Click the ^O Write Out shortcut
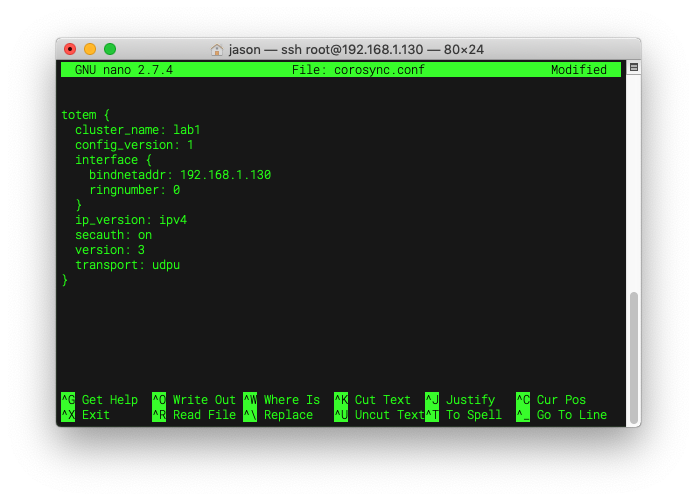 (194, 400)
